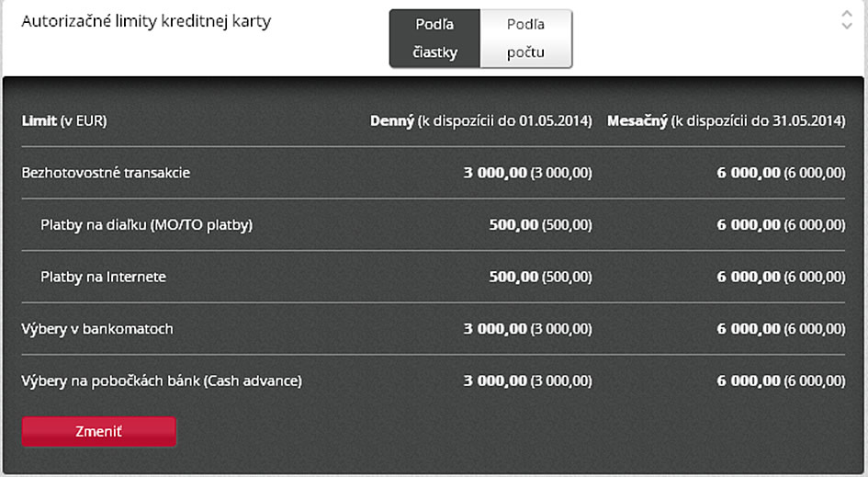Select the "Autorizačné limity kreditnej karty" panel title
Image resolution: width=868 pixels, height=477 pixels.
point(146,21)
